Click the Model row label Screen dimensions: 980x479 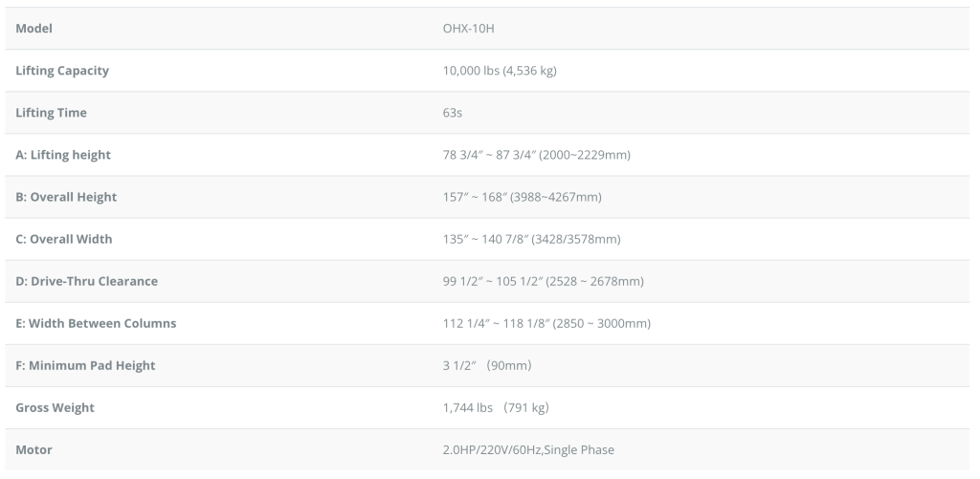click(33, 29)
